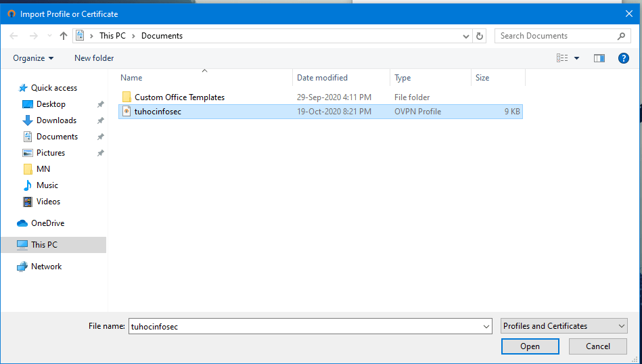
Task: Open Downloads in Quick access
Action: (x=56, y=120)
